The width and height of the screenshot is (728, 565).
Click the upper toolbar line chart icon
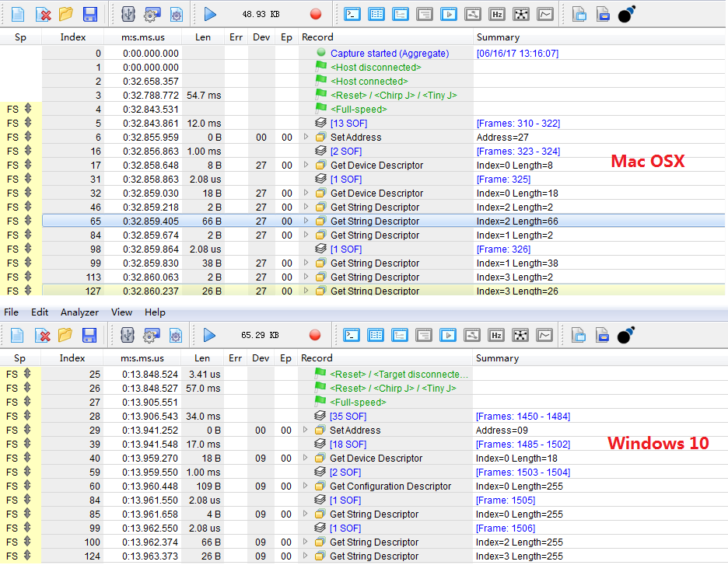pyautogui.click(x=545, y=14)
